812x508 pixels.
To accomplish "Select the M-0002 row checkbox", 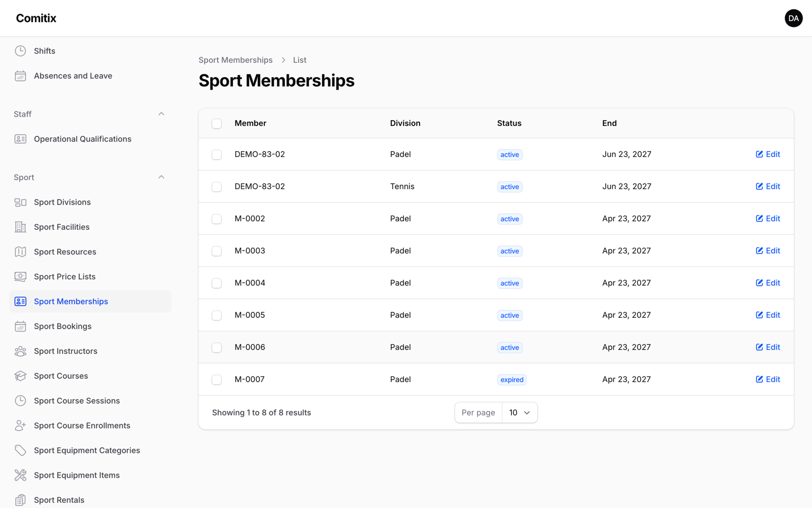I will click(217, 219).
